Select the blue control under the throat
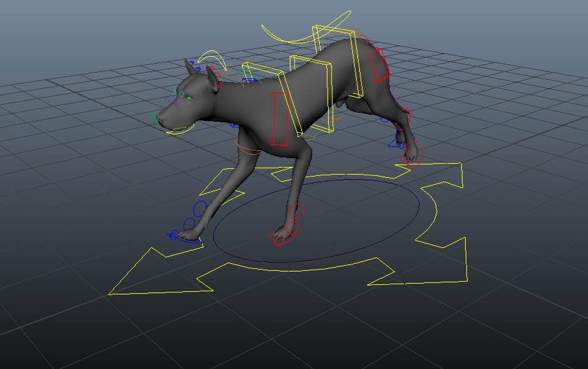Screen dimensions: 588x369 pos(234,126)
